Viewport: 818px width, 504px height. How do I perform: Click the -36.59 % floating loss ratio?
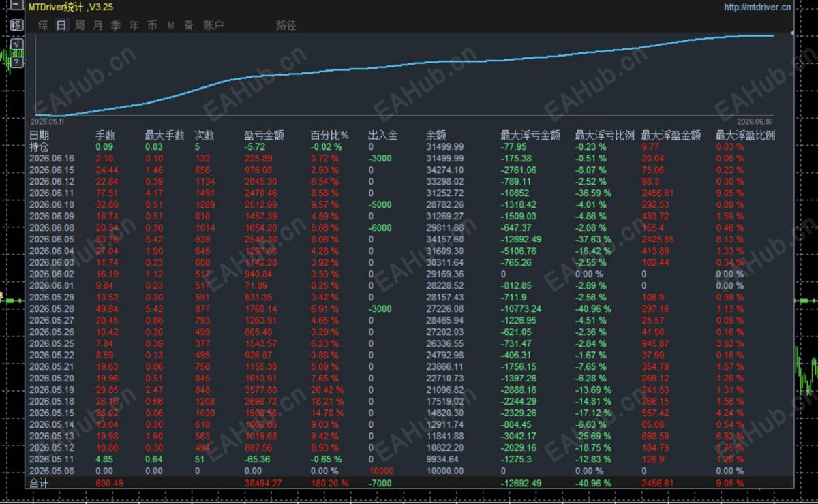593,193
